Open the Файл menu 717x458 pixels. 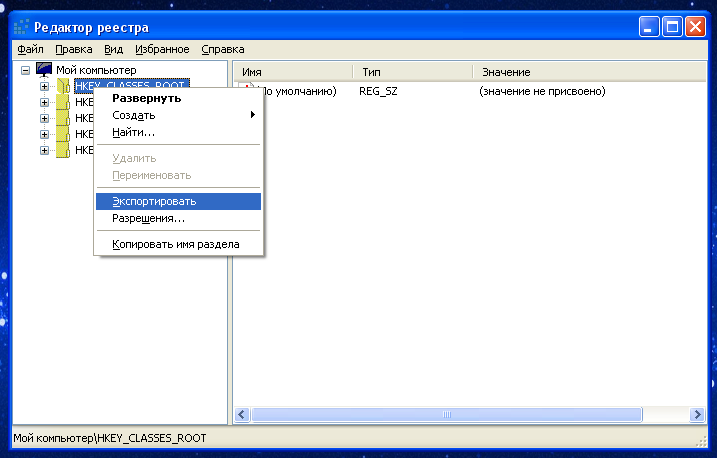tap(30, 49)
